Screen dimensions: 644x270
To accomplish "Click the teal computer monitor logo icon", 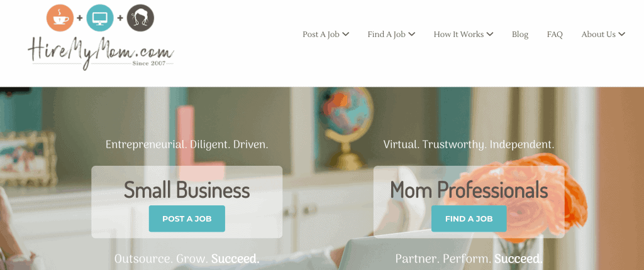I will (x=100, y=18).
